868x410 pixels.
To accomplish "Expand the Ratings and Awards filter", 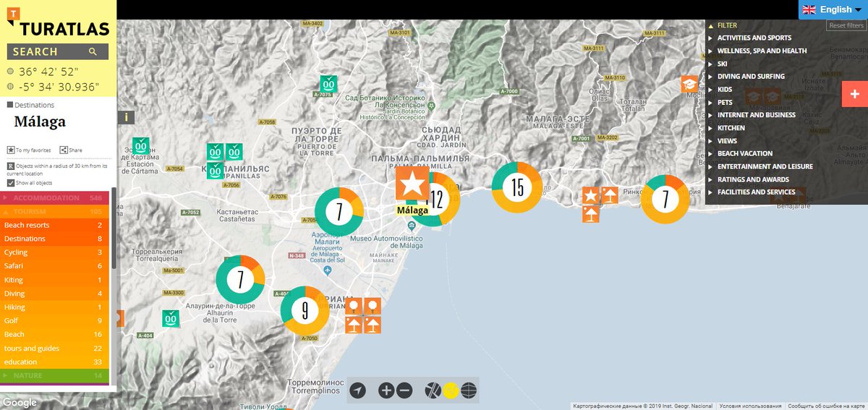I will (x=753, y=179).
